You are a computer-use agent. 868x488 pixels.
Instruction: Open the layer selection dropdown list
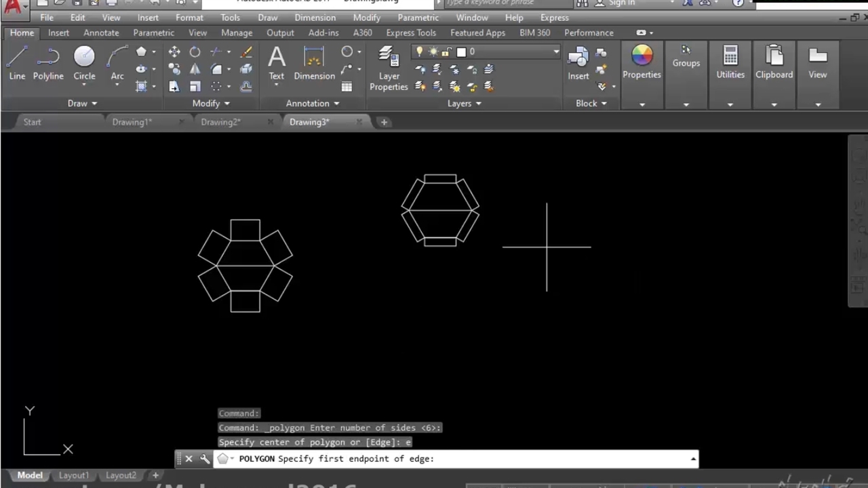coord(555,52)
